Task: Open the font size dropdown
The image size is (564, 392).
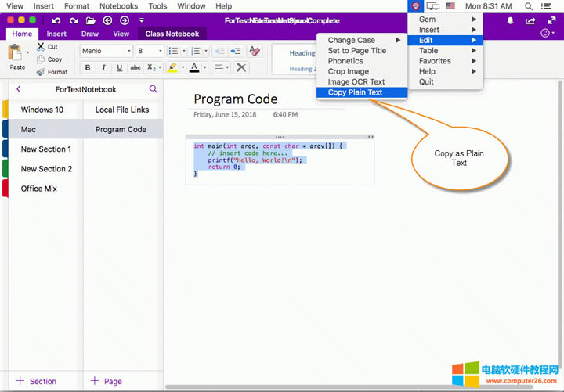Action: pos(149,51)
